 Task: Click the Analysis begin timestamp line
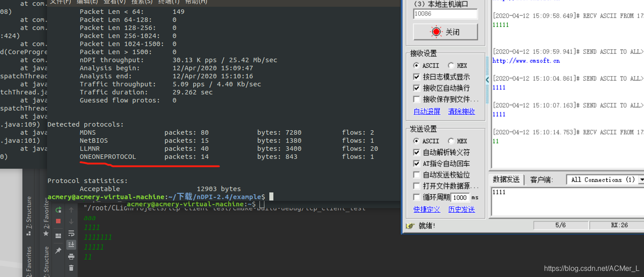pyautogui.click(x=166, y=68)
